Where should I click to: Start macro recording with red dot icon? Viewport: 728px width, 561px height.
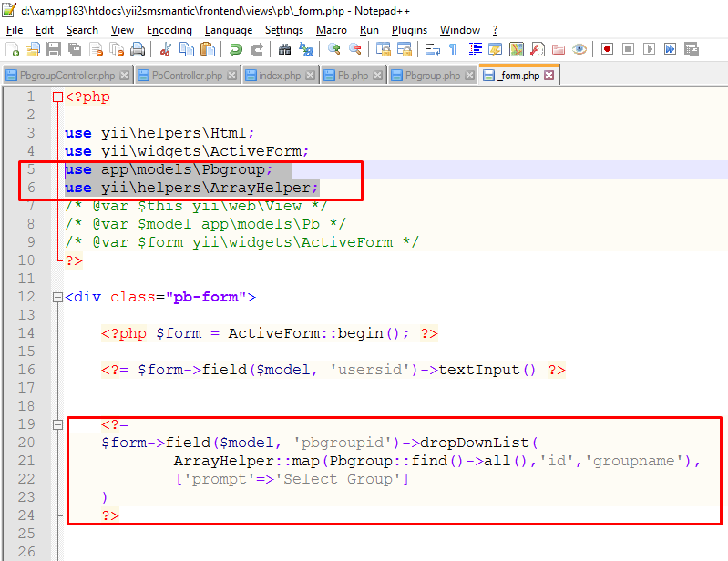pos(607,49)
